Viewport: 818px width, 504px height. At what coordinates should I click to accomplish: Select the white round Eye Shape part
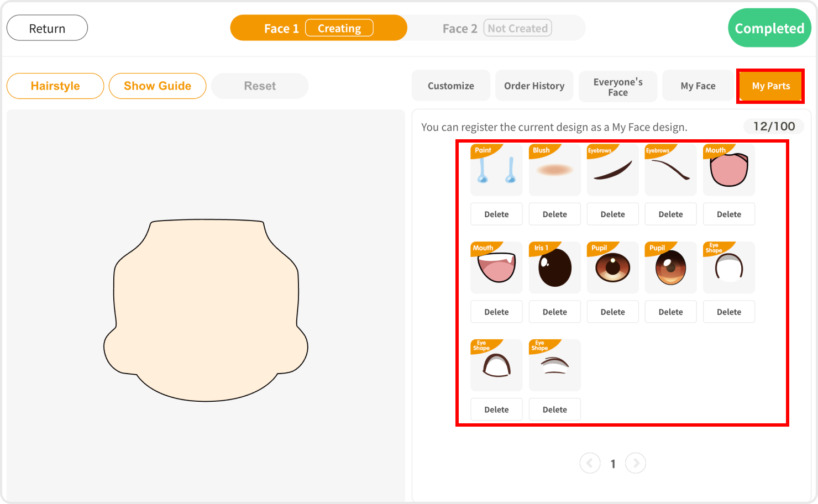pos(728,268)
